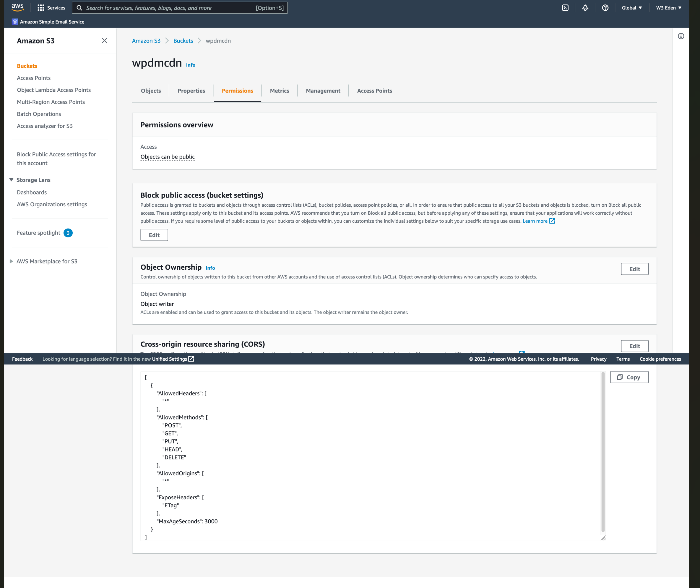Switch to the Properties tab
Image resolution: width=700 pixels, height=588 pixels.
point(191,91)
